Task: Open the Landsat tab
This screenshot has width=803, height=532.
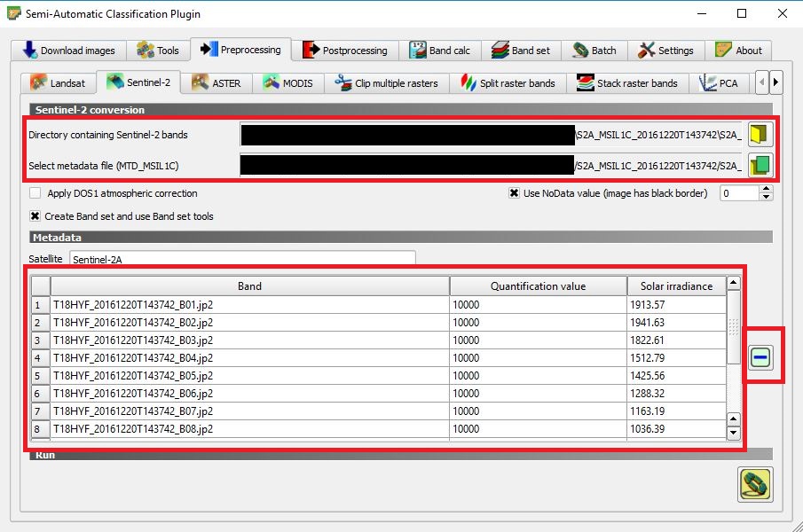Action: pos(59,83)
